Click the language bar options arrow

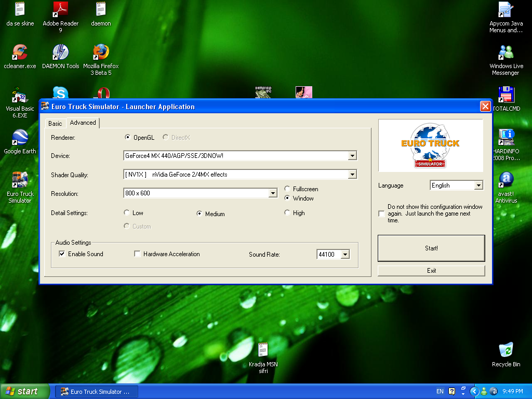pyautogui.click(x=463, y=394)
